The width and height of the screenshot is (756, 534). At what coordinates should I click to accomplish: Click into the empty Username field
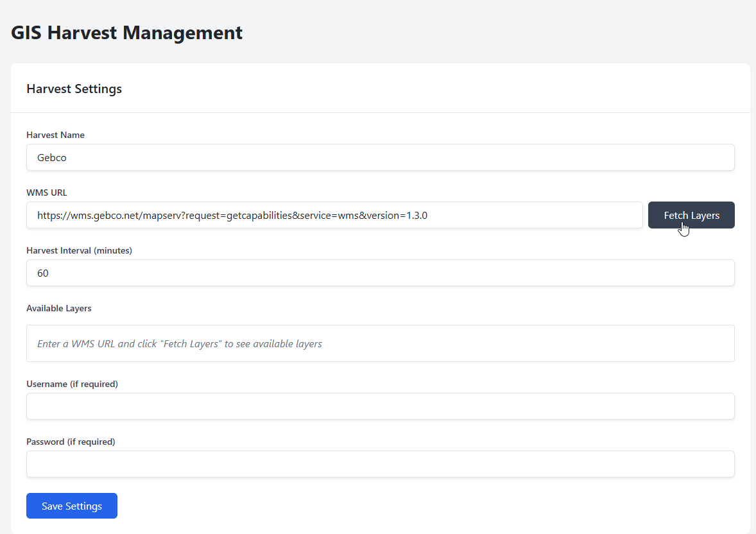[x=380, y=406]
